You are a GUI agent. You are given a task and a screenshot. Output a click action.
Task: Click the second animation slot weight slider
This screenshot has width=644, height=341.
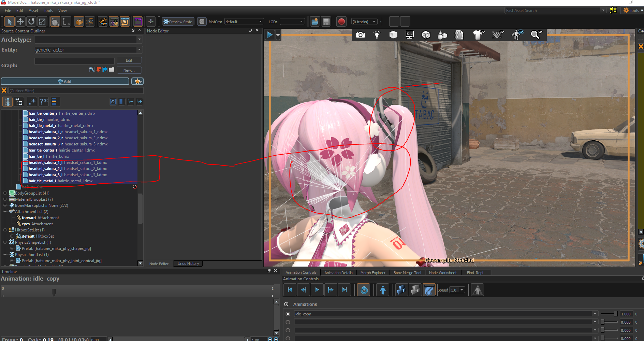pyautogui.click(x=609, y=322)
